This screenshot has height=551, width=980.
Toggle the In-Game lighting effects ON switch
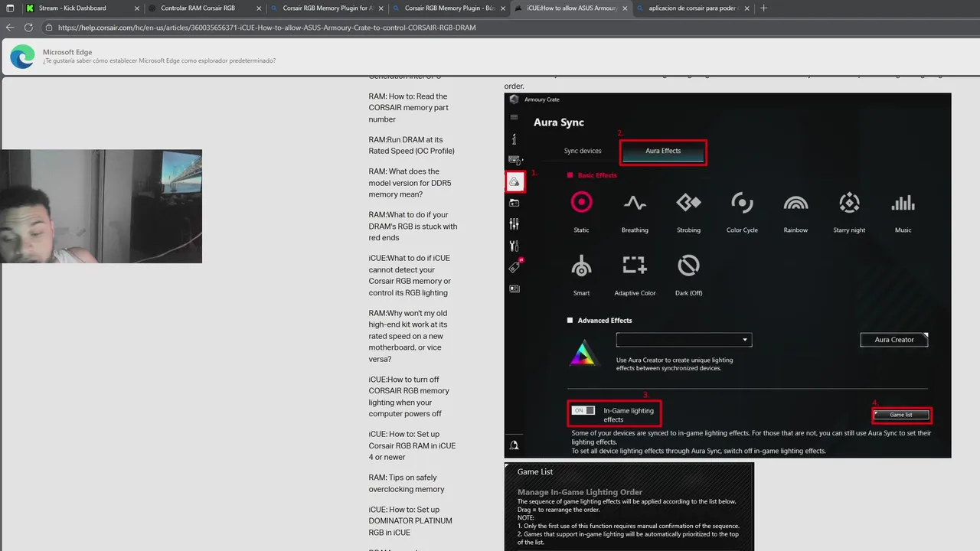tap(583, 411)
